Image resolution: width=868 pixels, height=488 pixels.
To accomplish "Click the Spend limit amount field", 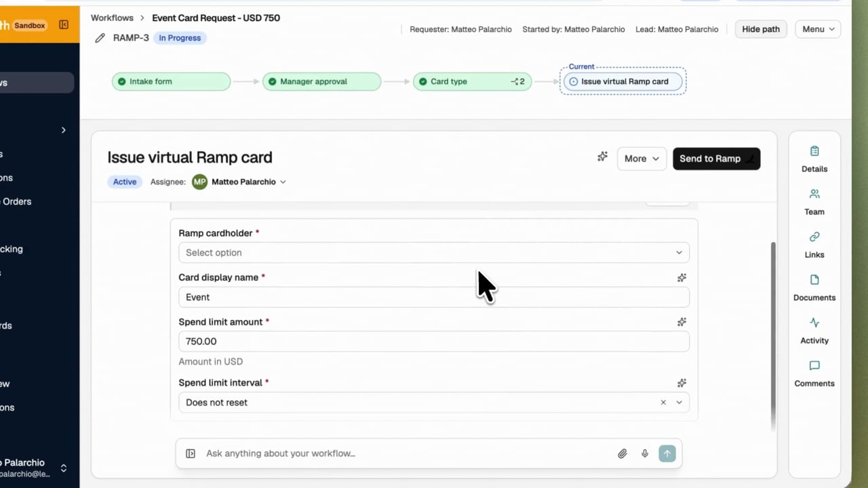I will tap(434, 342).
